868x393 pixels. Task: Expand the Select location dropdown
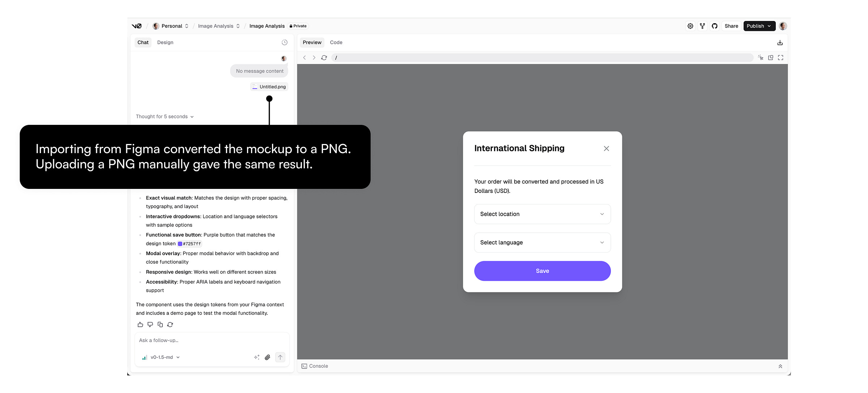[x=542, y=214]
